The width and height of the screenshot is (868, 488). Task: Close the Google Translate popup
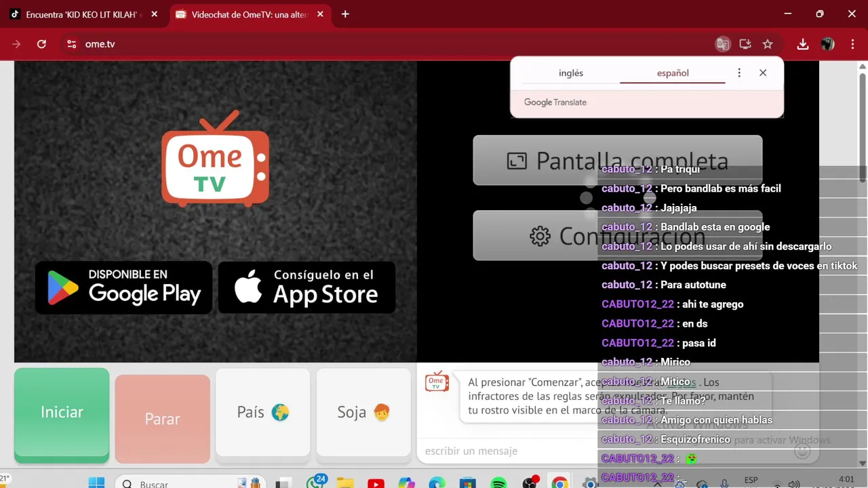(763, 73)
